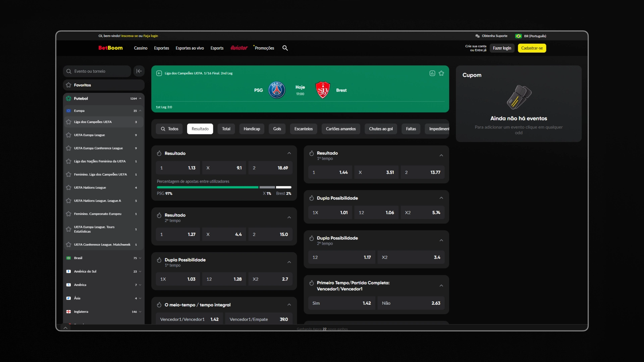Screen dimensions: 644x362
Task: Open the Favoritos section
Action: point(104,85)
